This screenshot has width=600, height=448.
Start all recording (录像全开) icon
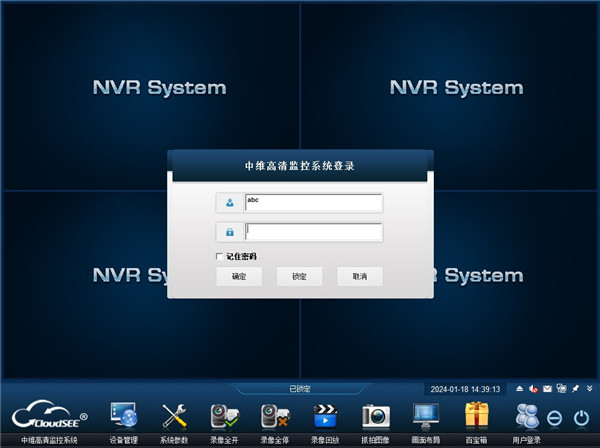click(224, 416)
